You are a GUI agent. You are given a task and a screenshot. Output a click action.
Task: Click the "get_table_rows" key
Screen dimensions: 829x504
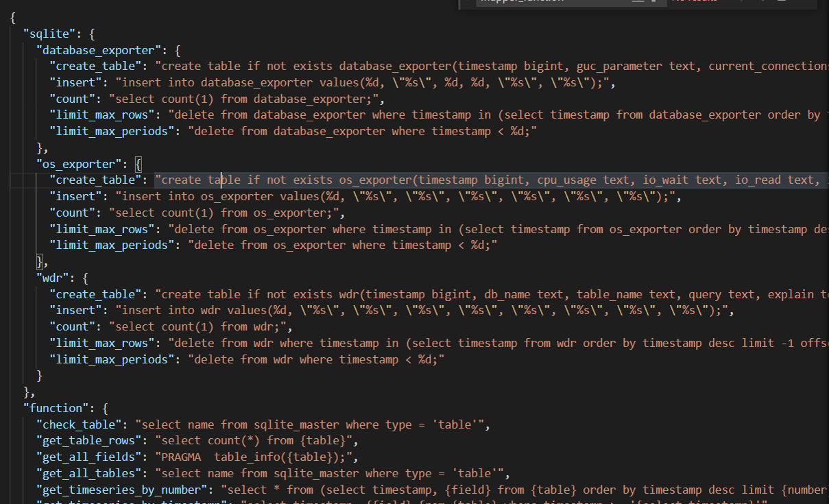pyautogui.click(x=88, y=441)
